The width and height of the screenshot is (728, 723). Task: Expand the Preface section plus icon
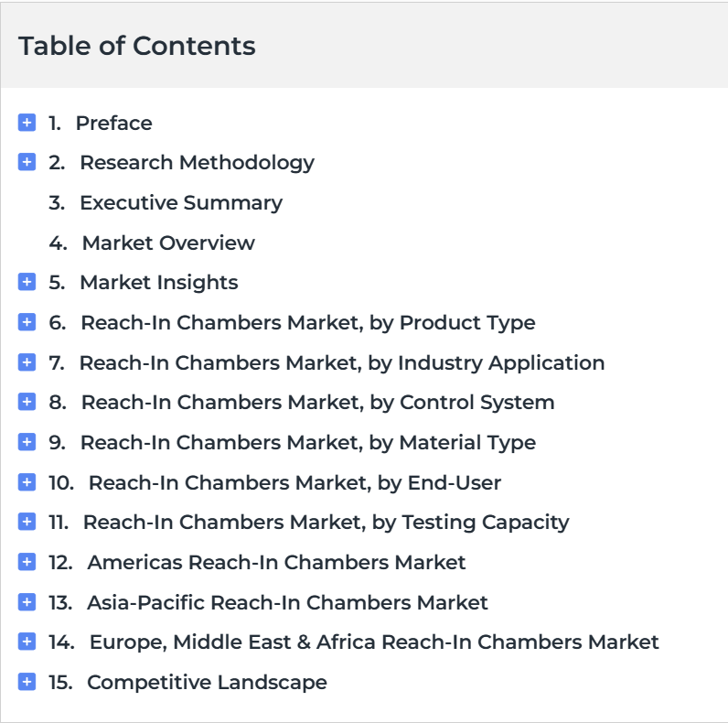[x=27, y=123]
